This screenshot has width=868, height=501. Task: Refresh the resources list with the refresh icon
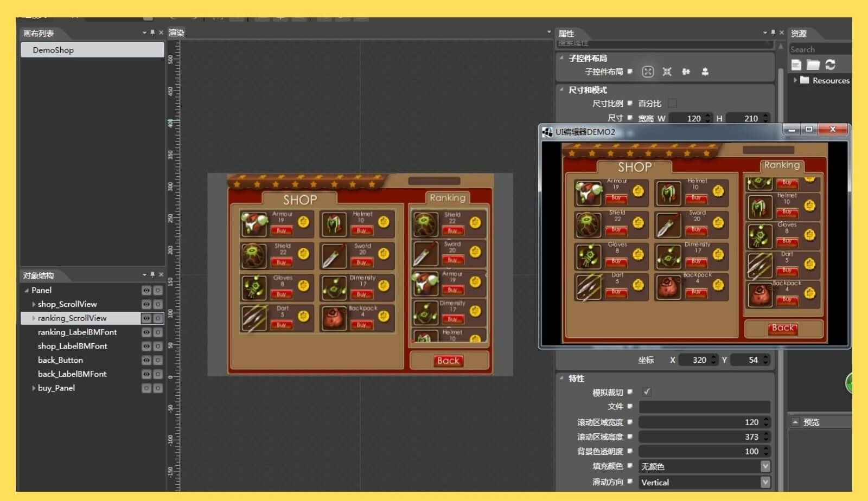pyautogui.click(x=830, y=64)
